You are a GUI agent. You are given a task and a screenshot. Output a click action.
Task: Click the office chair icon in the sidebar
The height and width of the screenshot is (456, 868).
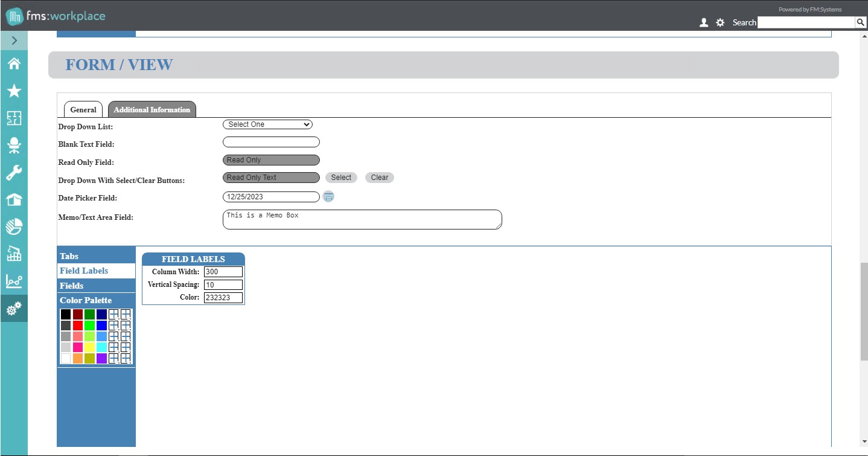tap(14, 145)
